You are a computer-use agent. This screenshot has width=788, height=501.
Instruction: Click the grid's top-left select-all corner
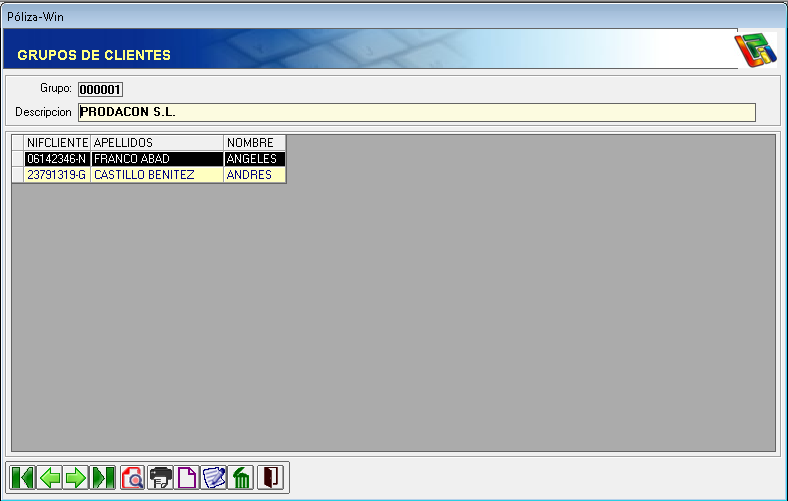pyautogui.click(x=18, y=143)
